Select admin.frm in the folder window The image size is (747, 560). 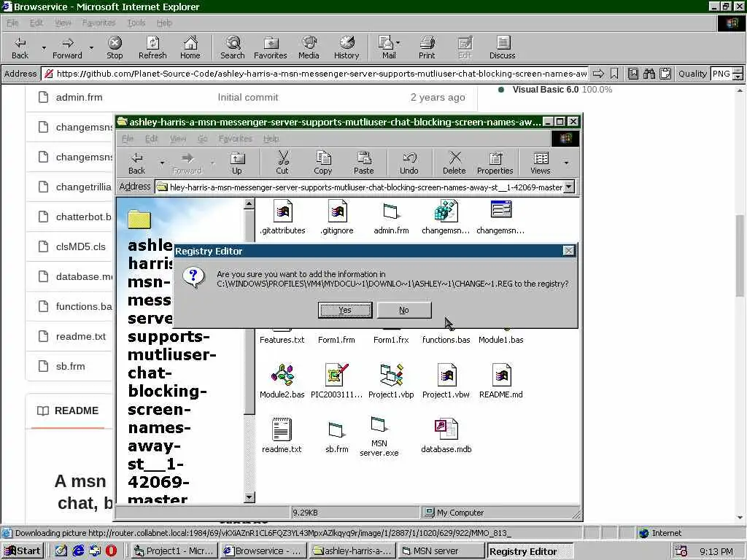click(391, 217)
